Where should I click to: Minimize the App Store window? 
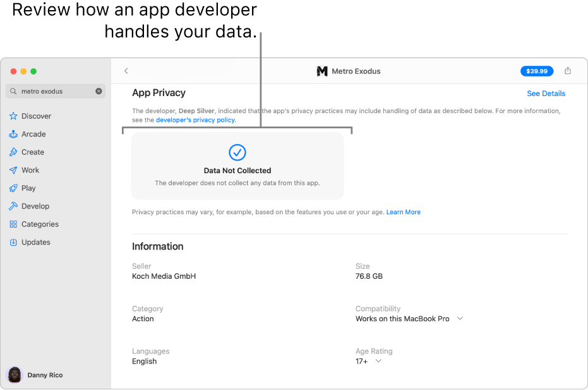(23, 71)
